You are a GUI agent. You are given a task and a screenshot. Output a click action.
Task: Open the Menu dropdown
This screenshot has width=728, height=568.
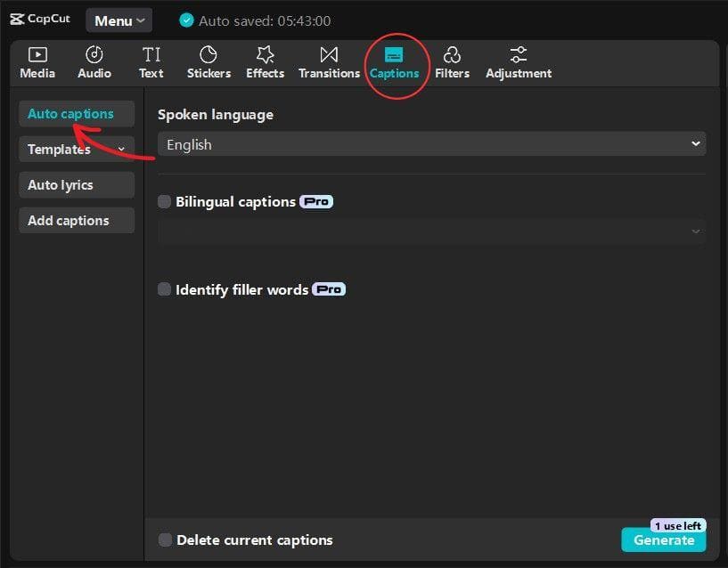click(119, 20)
